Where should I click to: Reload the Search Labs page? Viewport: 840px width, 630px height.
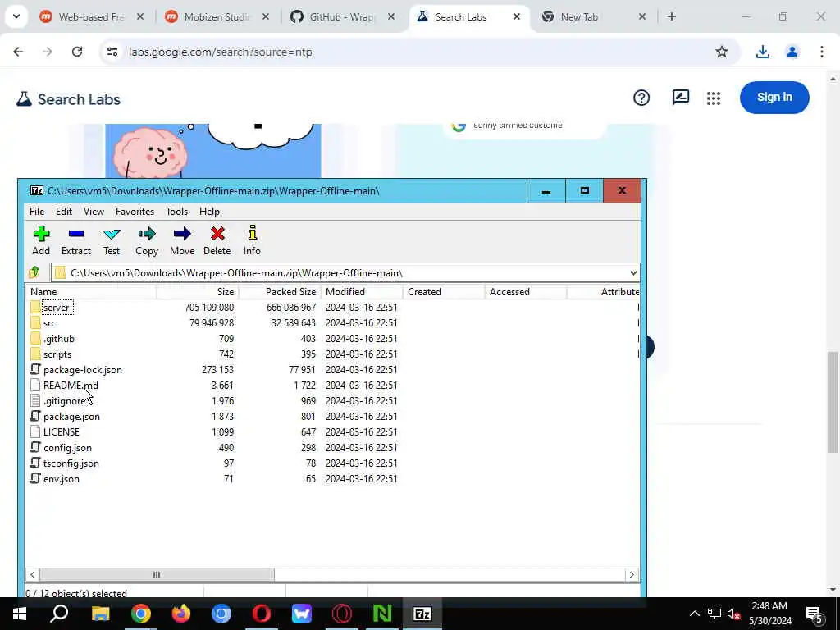pos(77,52)
